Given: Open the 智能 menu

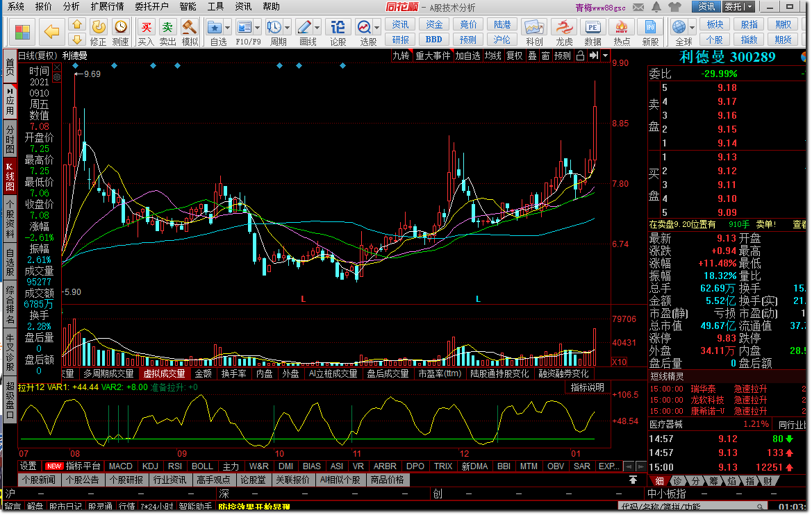Looking at the screenshot, I should [188, 6].
